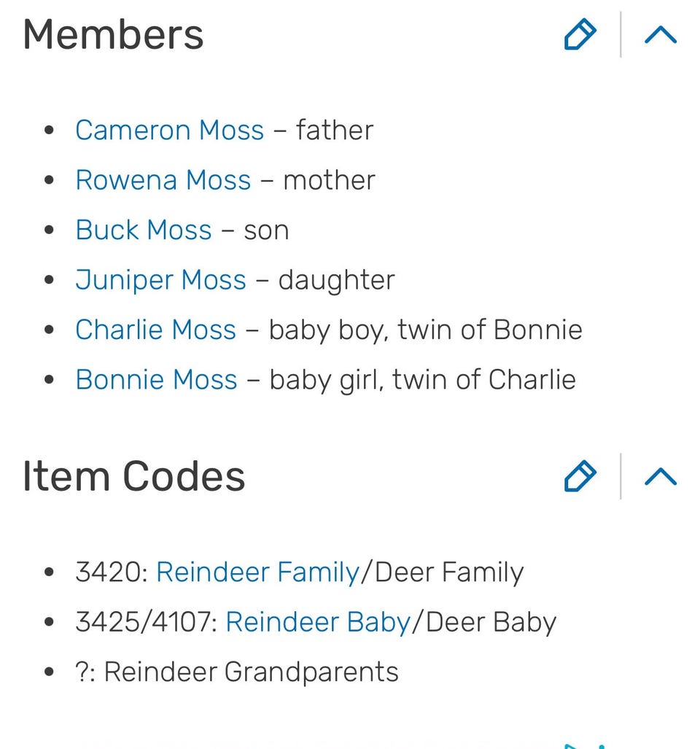Click the "/Deer Family" text
The height and width of the screenshot is (749, 700).
442,573
